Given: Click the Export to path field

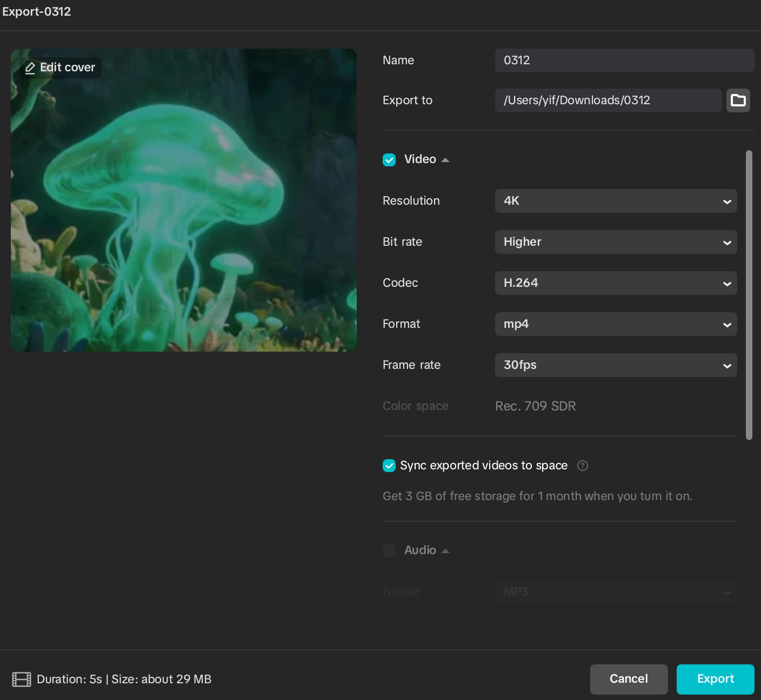Looking at the screenshot, I should click(608, 100).
